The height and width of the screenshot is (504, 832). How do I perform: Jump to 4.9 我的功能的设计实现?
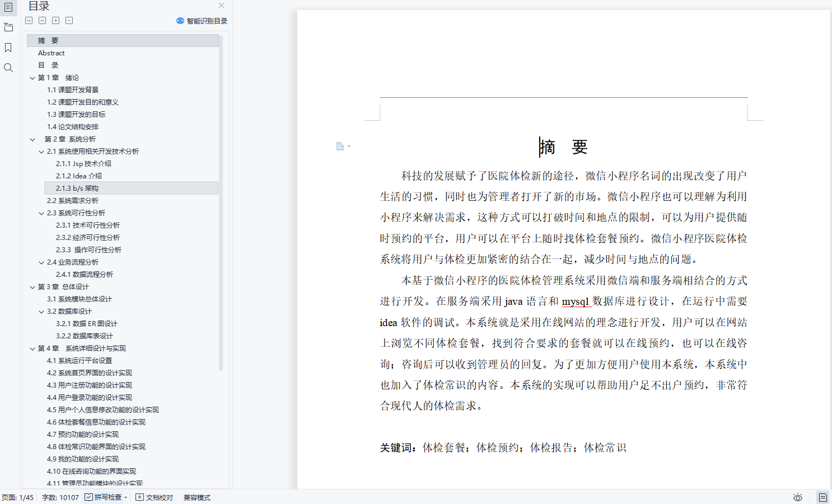pos(83,459)
